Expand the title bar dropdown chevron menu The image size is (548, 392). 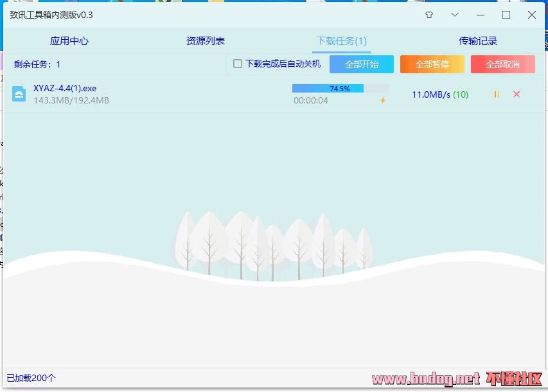pos(455,15)
